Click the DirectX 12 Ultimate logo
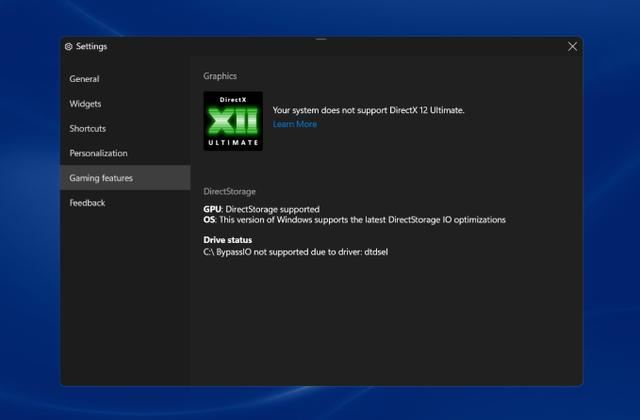The width and height of the screenshot is (640, 420). click(x=232, y=121)
